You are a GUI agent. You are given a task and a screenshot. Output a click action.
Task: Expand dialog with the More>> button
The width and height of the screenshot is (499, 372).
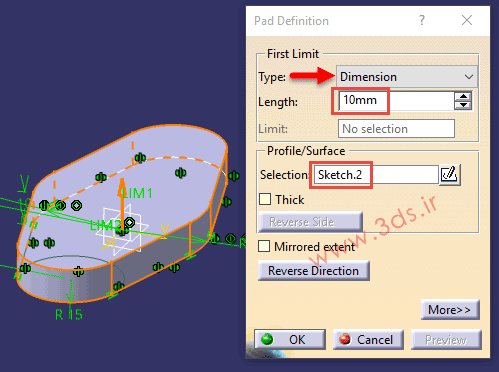tap(450, 310)
